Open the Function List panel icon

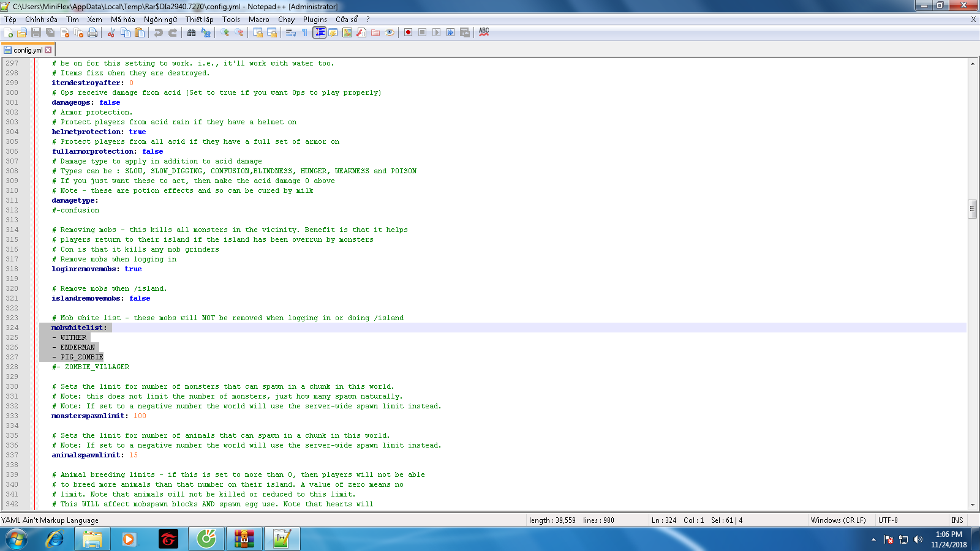pyautogui.click(x=361, y=32)
